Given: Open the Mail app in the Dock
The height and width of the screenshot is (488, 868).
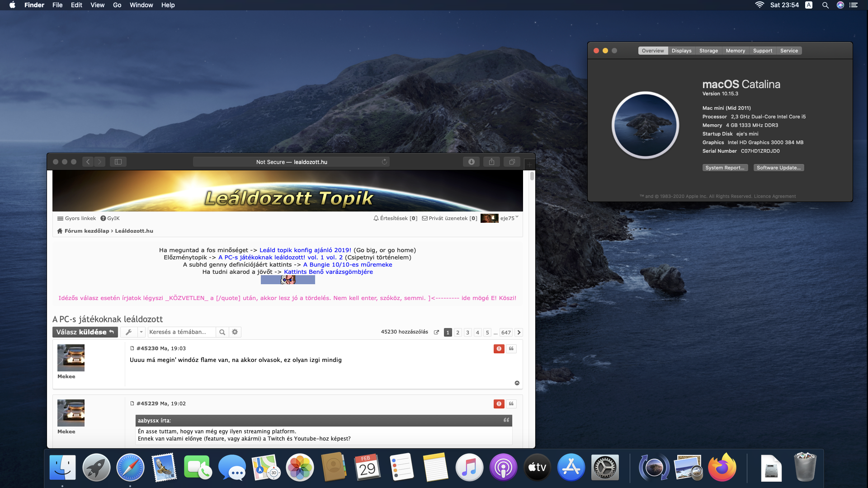Looking at the screenshot, I should [164, 468].
